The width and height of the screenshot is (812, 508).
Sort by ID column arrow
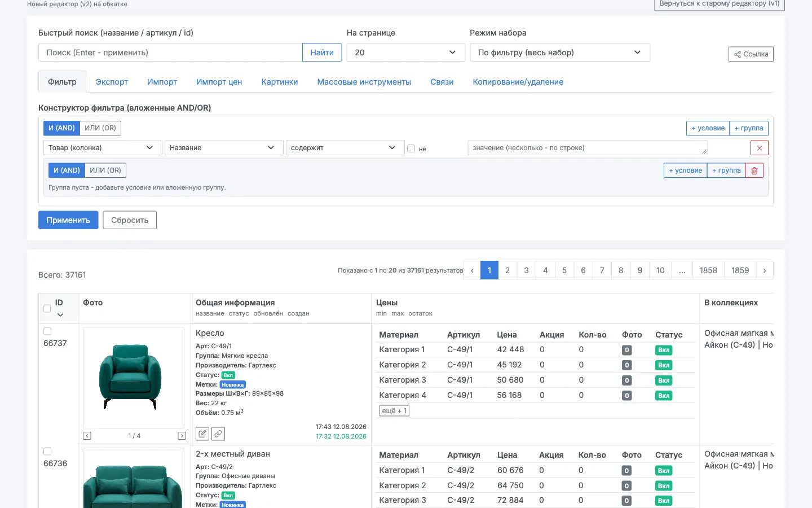pyautogui.click(x=60, y=315)
